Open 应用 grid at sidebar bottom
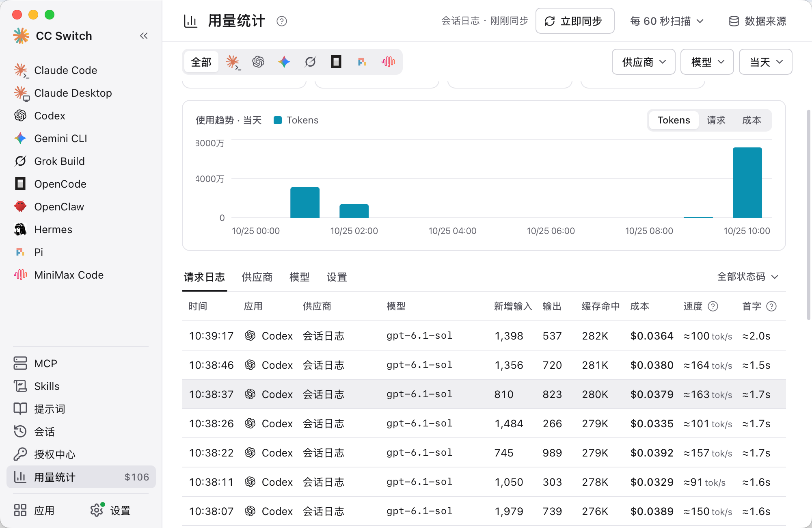Screen dimensions: 812x528 coord(35,511)
